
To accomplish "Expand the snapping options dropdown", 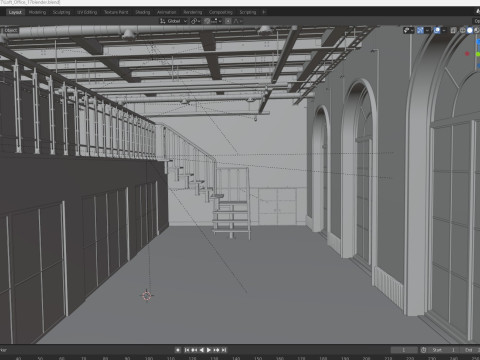I will 216,21.
